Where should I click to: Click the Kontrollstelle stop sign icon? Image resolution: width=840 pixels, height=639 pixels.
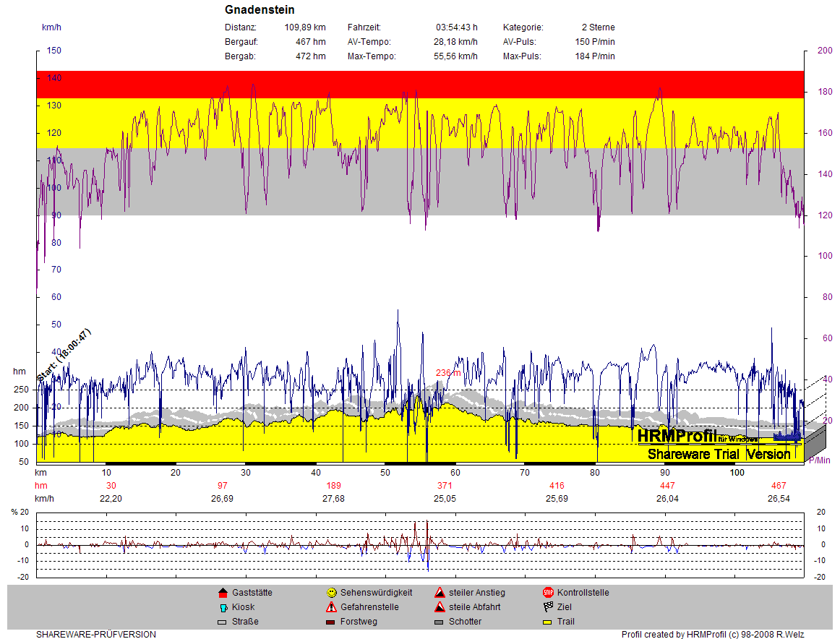pyautogui.click(x=548, y=593)
